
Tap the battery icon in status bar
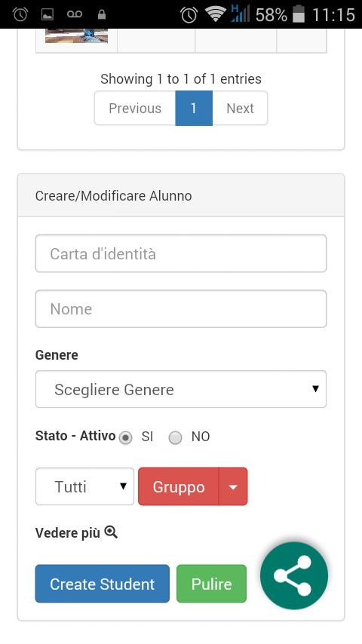pos(299,14)
